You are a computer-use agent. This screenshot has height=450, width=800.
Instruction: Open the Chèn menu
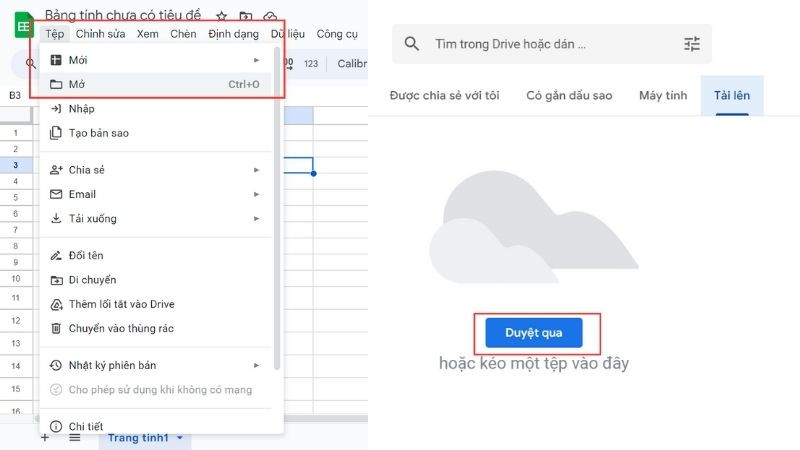click(x=183, y=34)
